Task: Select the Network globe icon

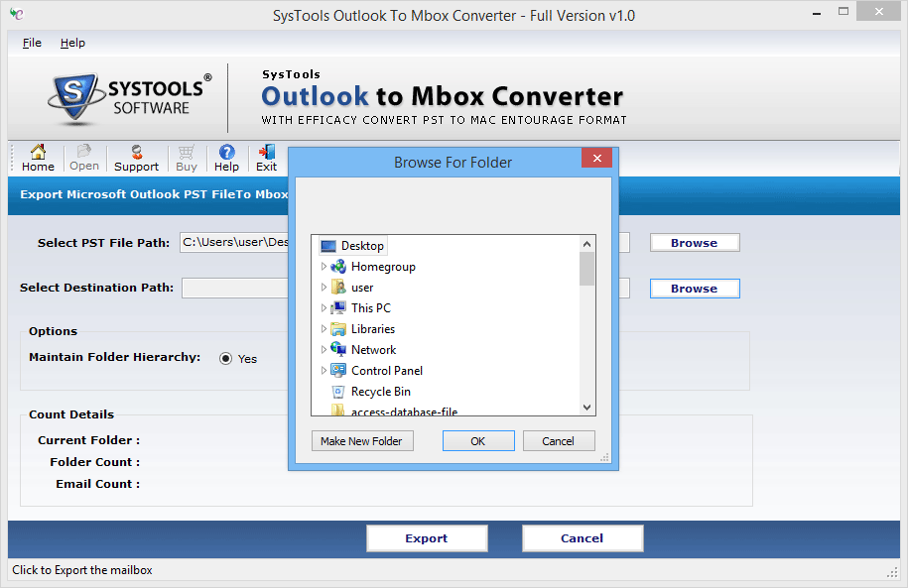Action: point(338,350)
